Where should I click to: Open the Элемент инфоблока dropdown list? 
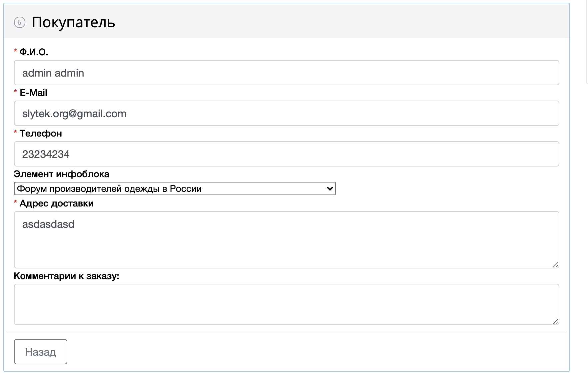(x=174, y=188)
